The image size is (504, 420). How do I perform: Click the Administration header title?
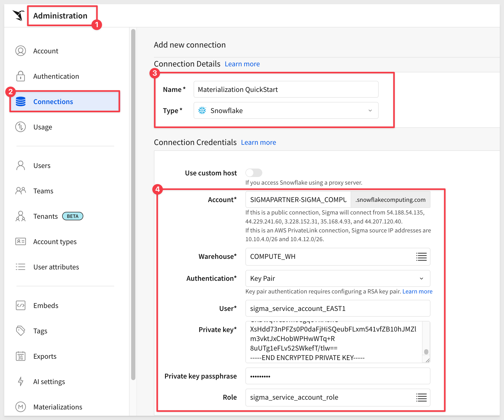pos(60,16)
